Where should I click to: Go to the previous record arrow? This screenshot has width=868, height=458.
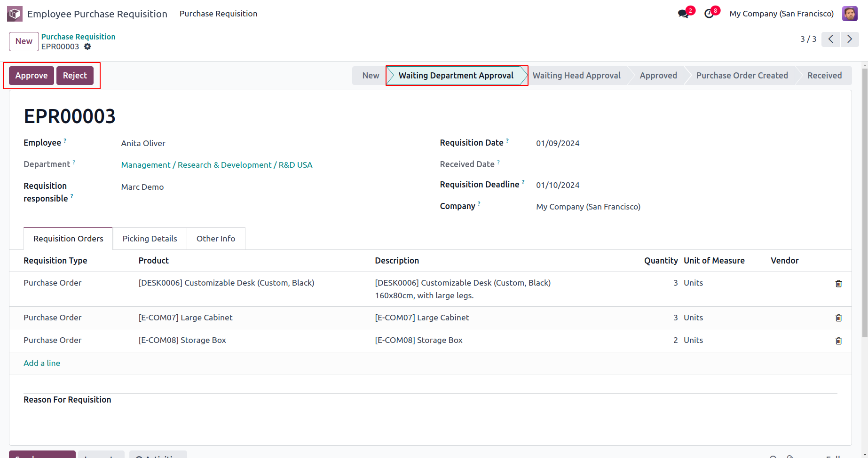click(831, 39)
